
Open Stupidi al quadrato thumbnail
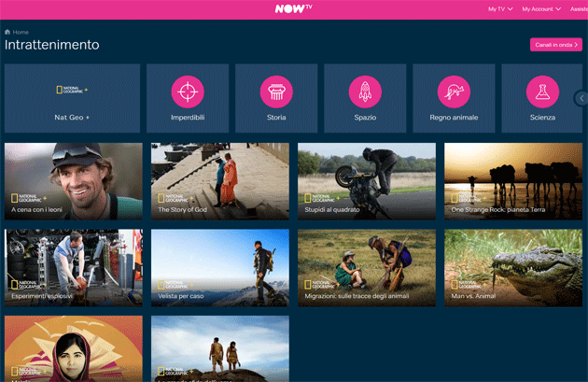[367, 180]
